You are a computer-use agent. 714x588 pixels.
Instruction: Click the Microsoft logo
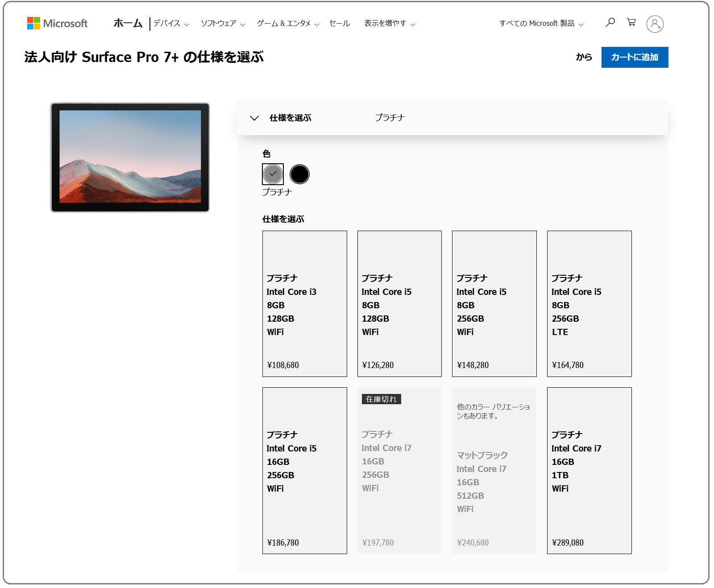tap(57, 23)
